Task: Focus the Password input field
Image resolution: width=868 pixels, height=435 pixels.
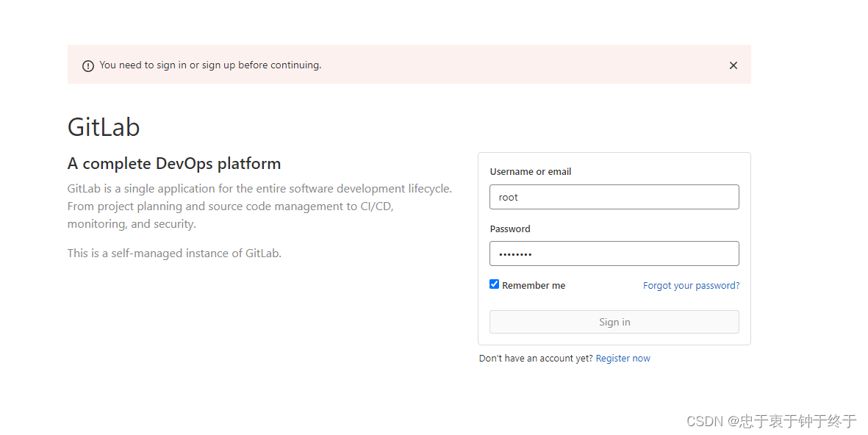Action: point(614,254)
